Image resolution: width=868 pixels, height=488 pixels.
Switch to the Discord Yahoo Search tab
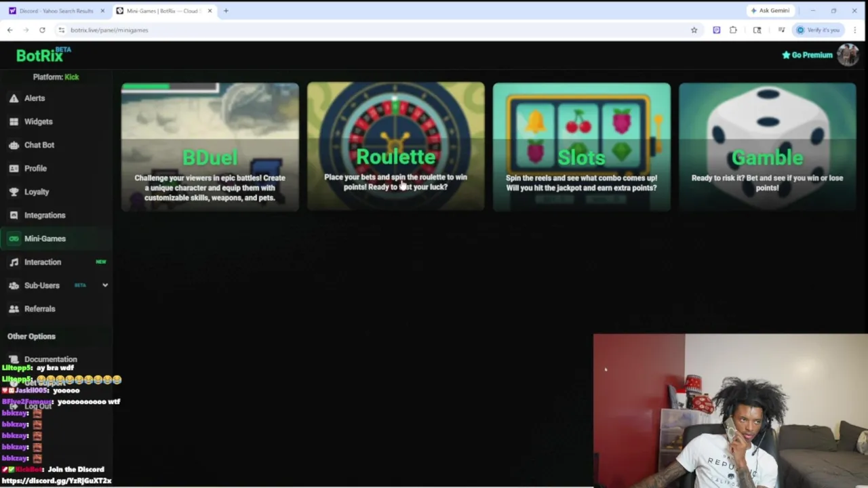[x=56, y=11]
